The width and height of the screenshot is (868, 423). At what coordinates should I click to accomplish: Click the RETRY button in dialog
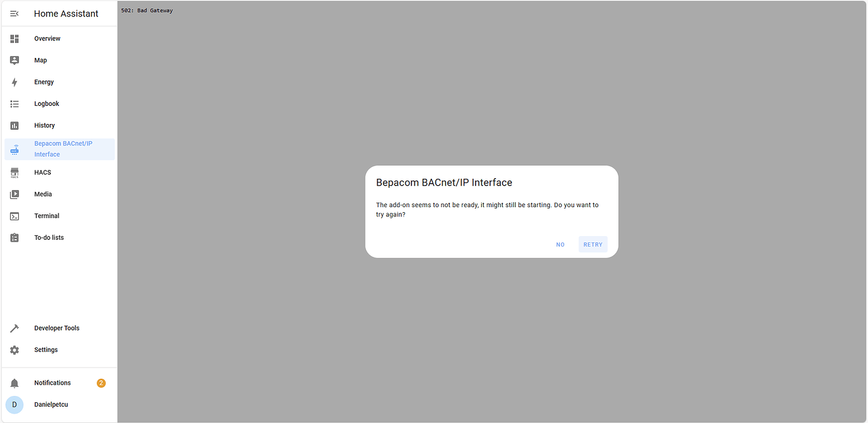pyautogui.click(x=593, y=244)
